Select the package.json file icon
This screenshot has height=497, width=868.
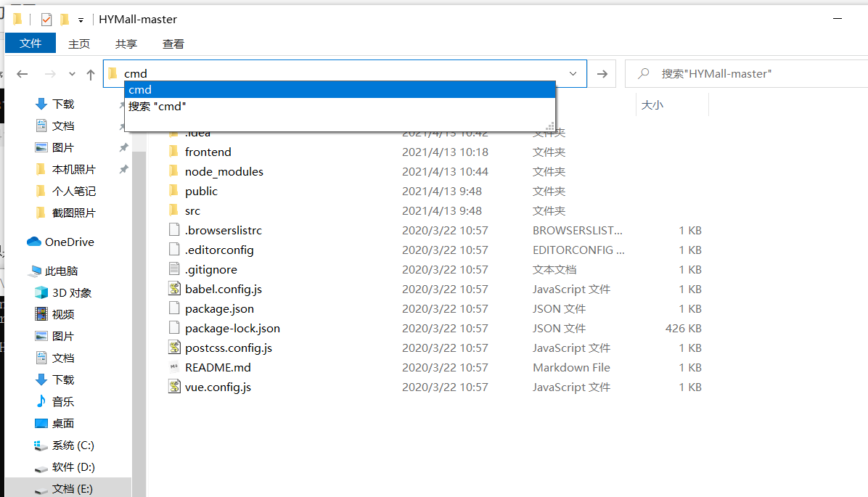click(x=174, y=308)
